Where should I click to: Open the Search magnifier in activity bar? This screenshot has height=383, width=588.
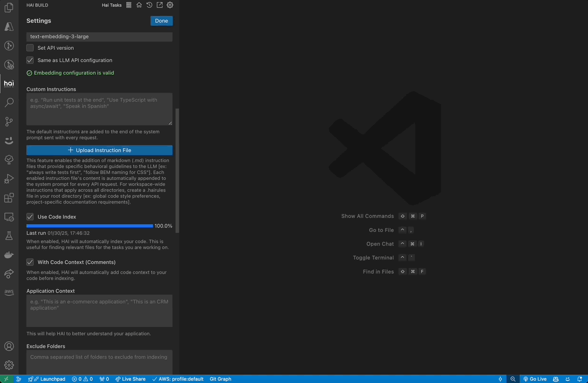click(x=9, y=103)
